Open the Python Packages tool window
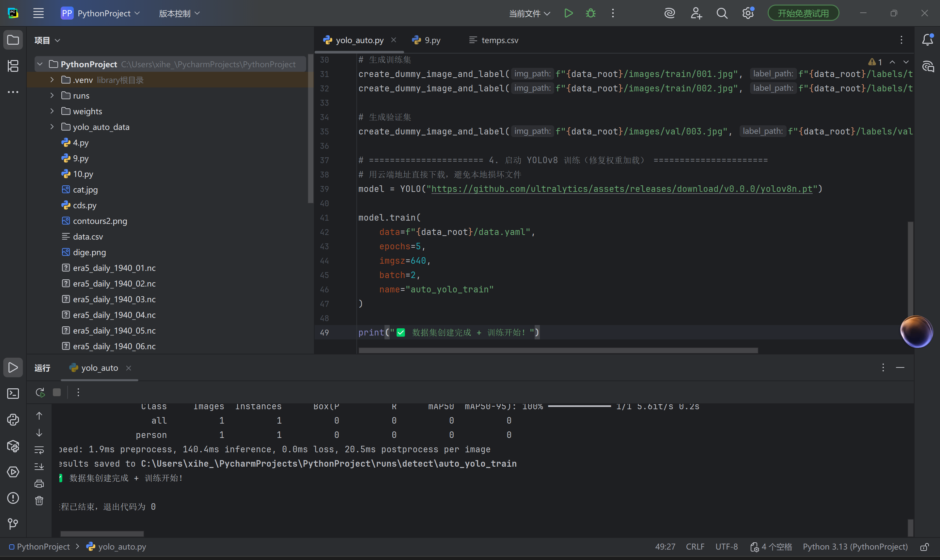Screen dimensions: 940x560 [13, 446]
